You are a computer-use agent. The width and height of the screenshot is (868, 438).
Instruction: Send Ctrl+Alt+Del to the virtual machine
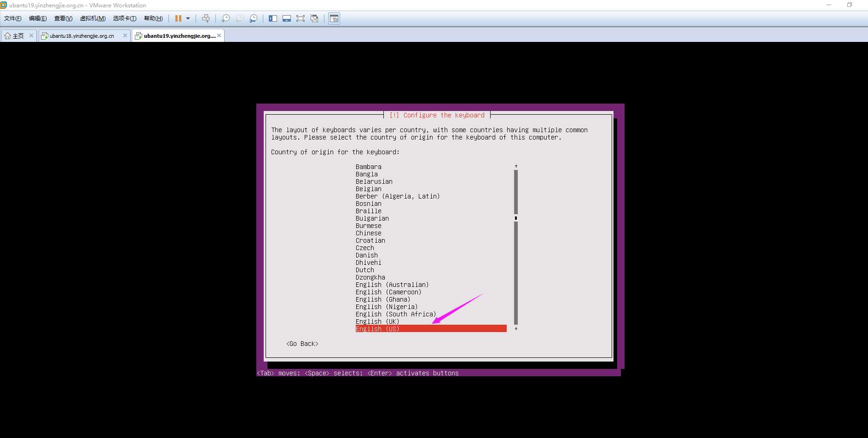pos(206,18)
